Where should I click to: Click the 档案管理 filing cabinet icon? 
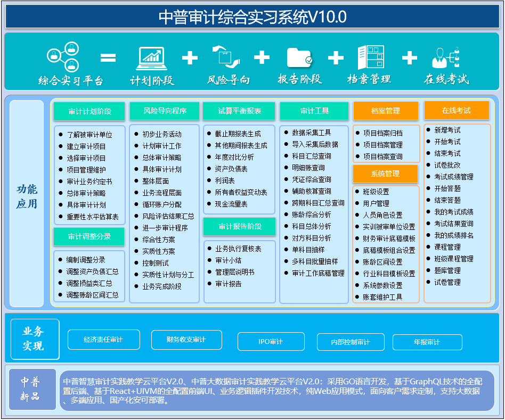[x=371, y=57]
